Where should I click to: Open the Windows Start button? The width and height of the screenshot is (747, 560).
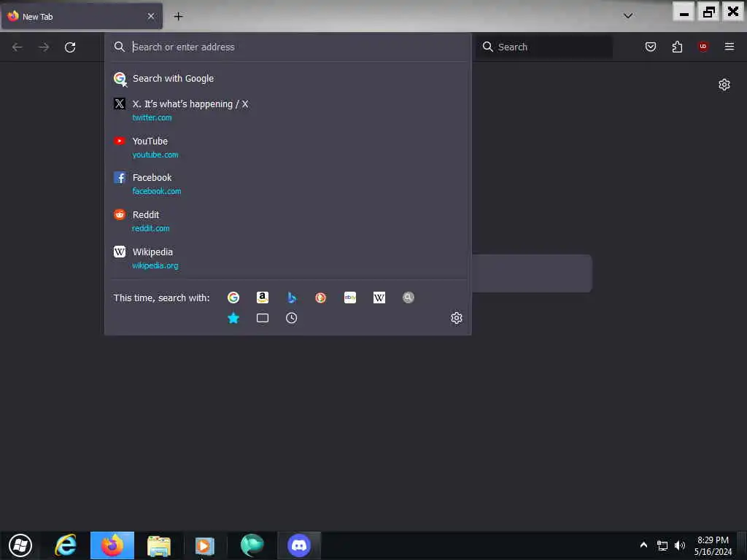pyautogui.click(x=20, y=545)
